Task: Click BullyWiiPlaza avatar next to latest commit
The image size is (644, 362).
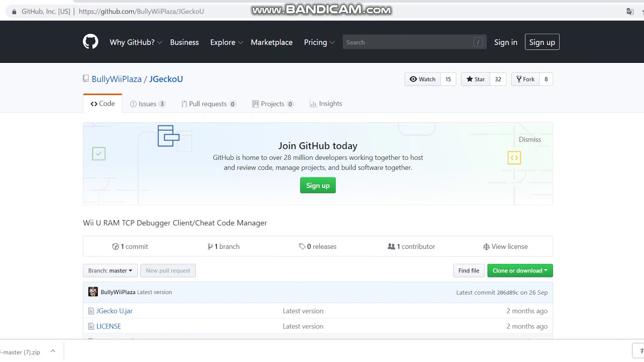Action: point(93,292)
